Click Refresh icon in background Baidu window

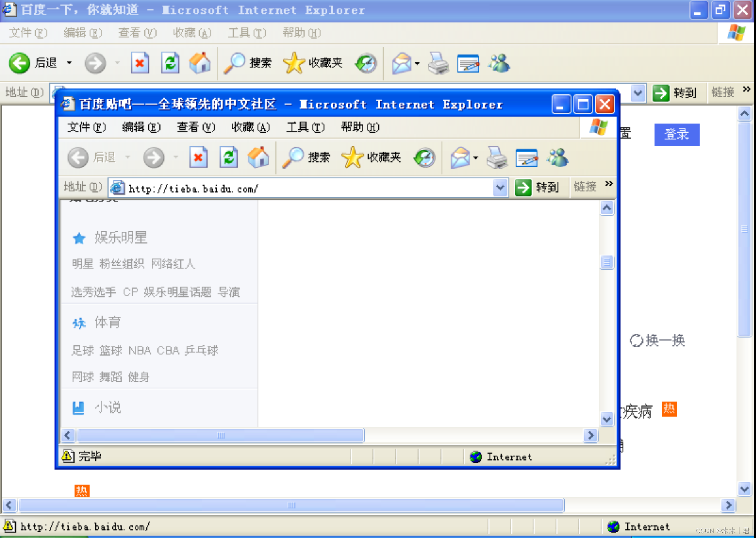(170, 63)
